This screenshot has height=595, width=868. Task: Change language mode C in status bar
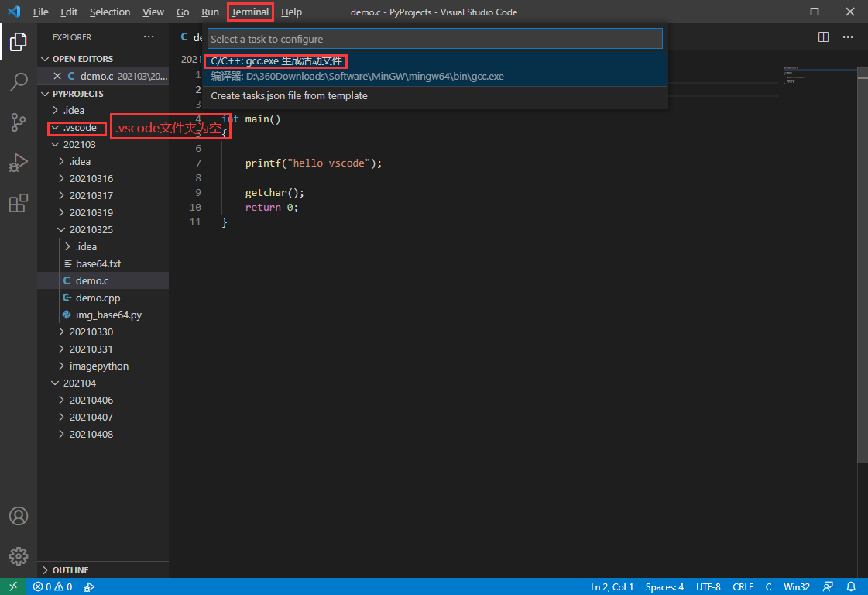coord(768,586)
